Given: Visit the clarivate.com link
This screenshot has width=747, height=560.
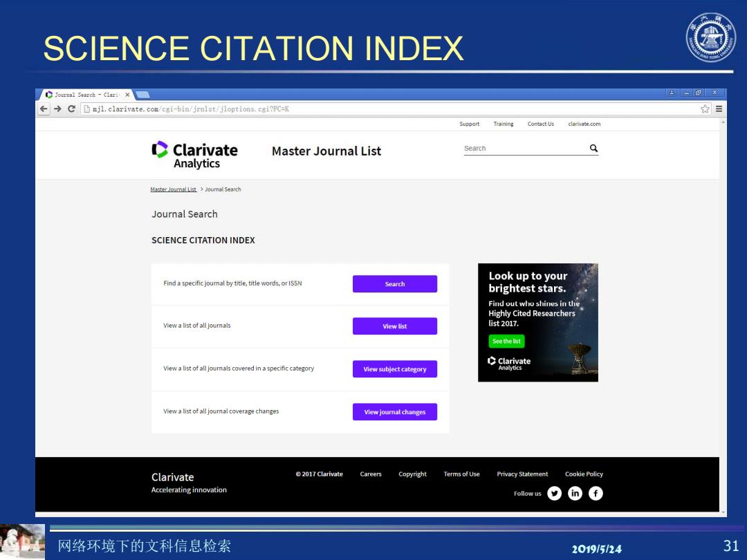Looking at the screenshot, I should [584, 124].
